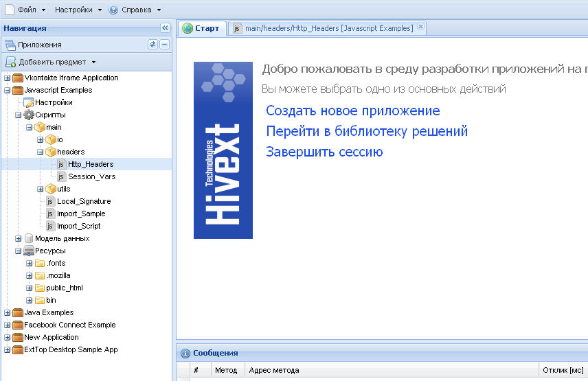Select Import_Script in the tree
The height and width of the screenshot is (381, 588).
pos(79,226)
